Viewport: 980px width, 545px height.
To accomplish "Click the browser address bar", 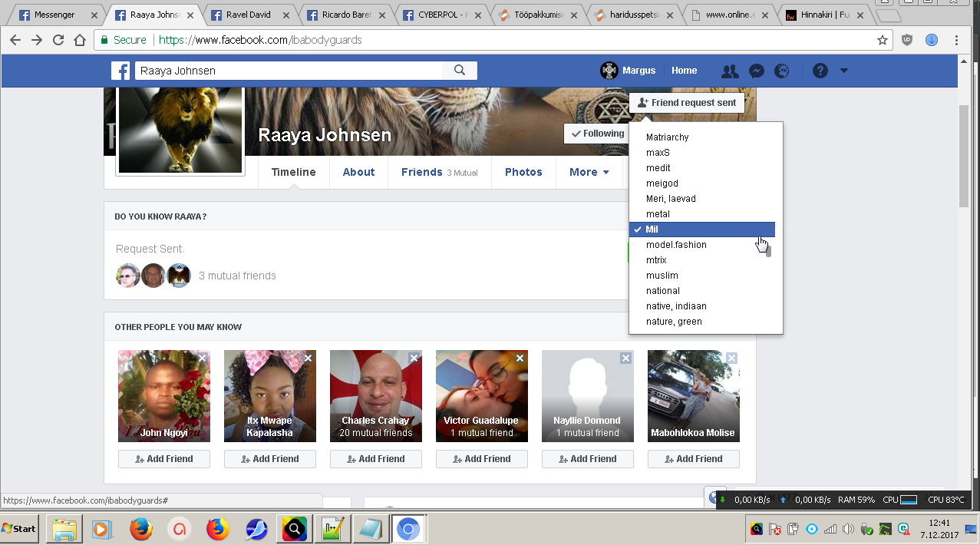I will click(x=491, y=40).
